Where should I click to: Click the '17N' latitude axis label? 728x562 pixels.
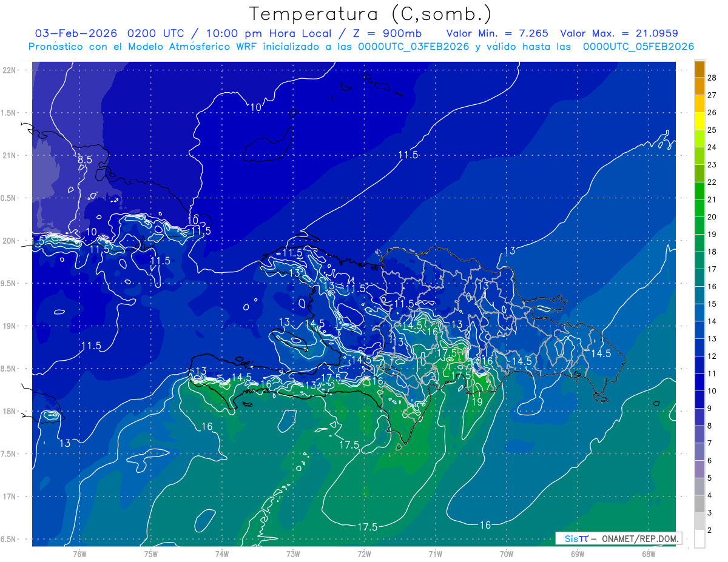coord(10,497)
